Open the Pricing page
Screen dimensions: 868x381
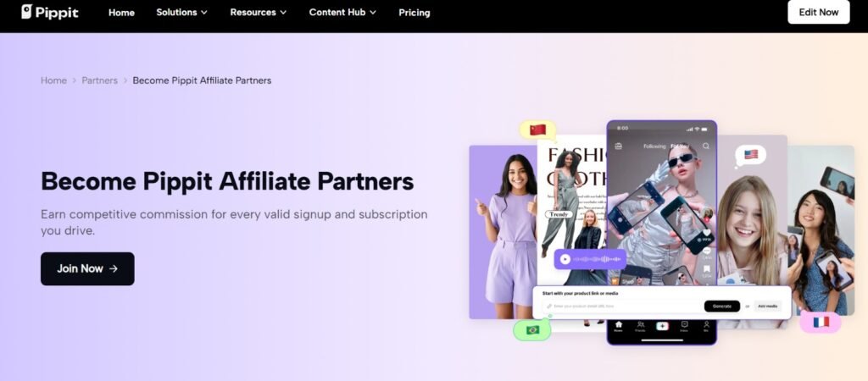(414, 12)
